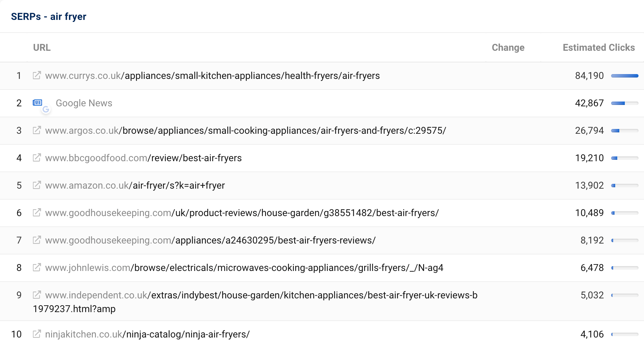Screen dimensions: 644x344
Task: Select the estimated clicks value 6,478
Action: tap(592, 268)
